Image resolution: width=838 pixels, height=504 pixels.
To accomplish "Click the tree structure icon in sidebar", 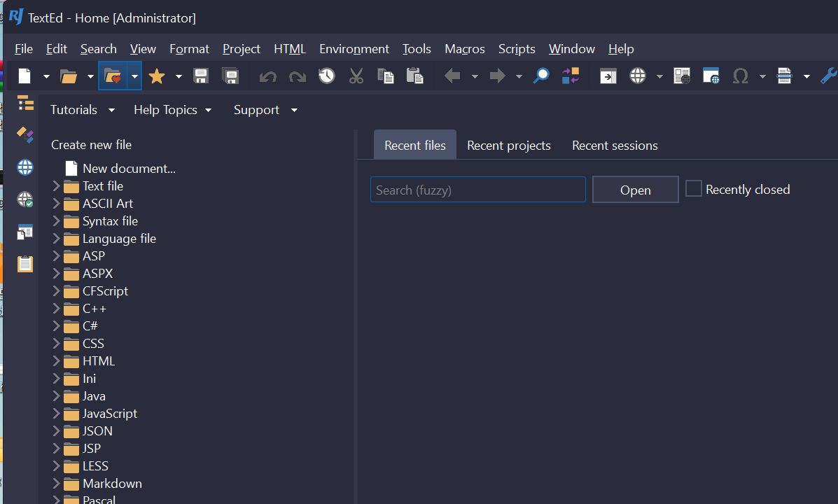I will [25, 103].
